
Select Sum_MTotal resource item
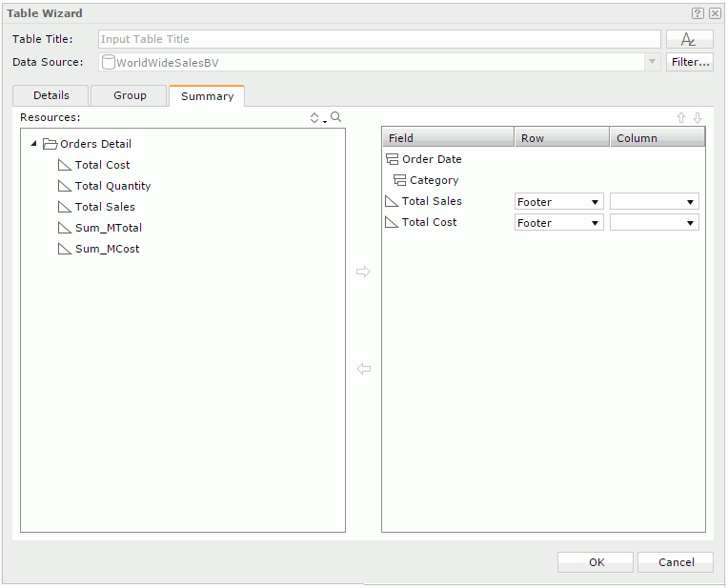pos(108,228)
